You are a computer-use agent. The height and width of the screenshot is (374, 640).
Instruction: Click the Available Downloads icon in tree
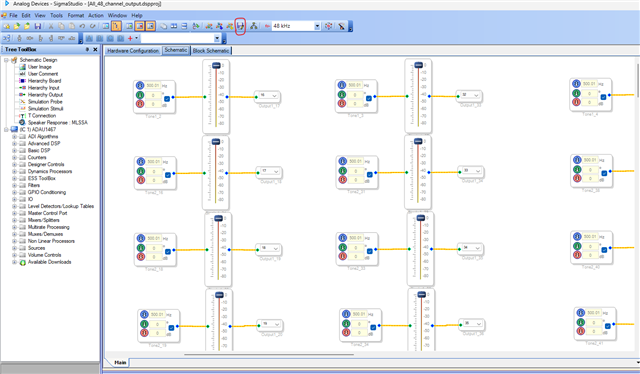pos(23,262)
